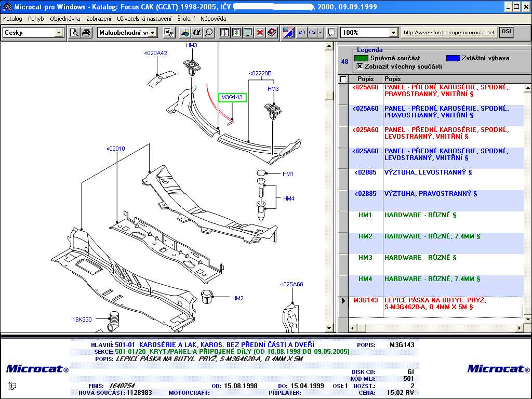Open the Maloobchodní price type dropdown
Screen dimensions: 532x399
[153, 33]
